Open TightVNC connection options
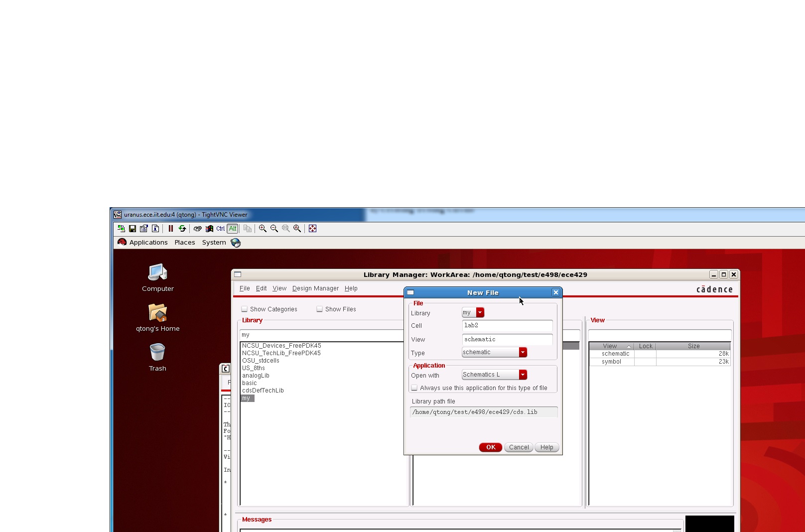The image size is (805, 532). (143, 229)
